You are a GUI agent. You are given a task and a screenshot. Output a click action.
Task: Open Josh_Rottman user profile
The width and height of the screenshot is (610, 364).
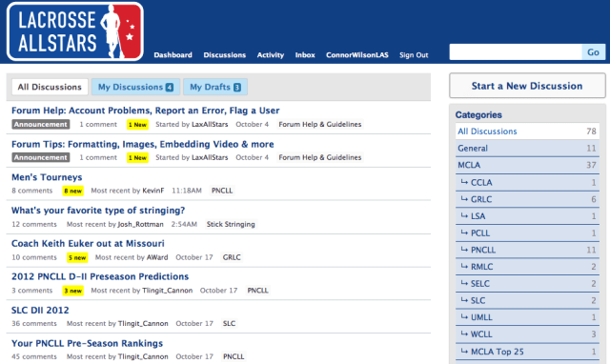(141, 224)
